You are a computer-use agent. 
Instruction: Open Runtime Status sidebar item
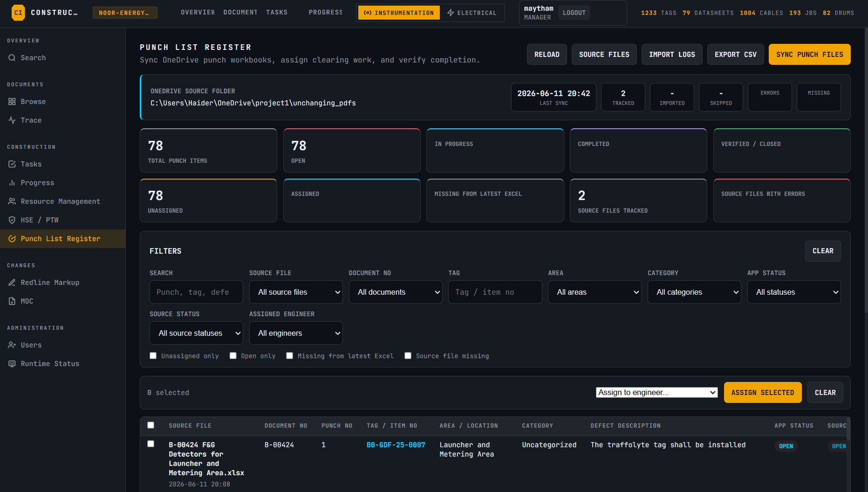[x=62, y=364]
